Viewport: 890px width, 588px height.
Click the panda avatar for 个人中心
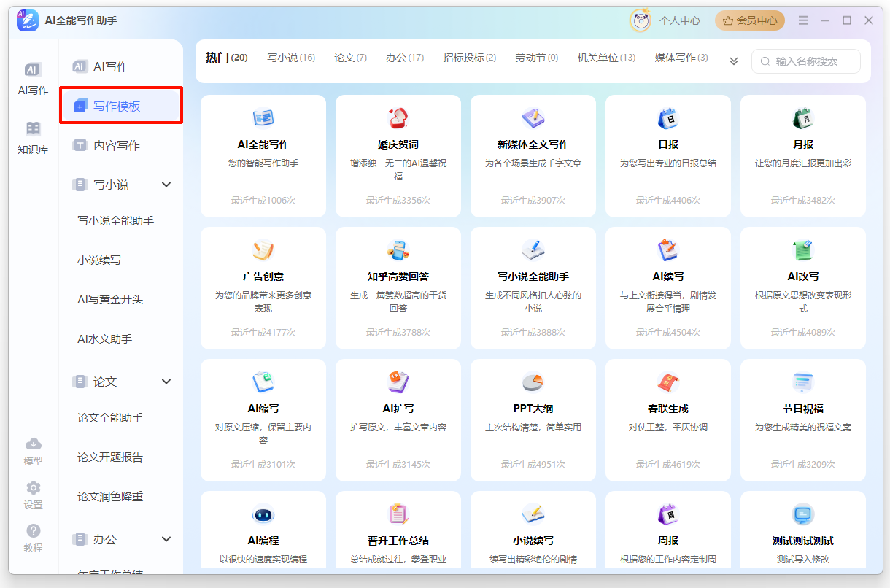pyautogui.click(x=641, y=20)
